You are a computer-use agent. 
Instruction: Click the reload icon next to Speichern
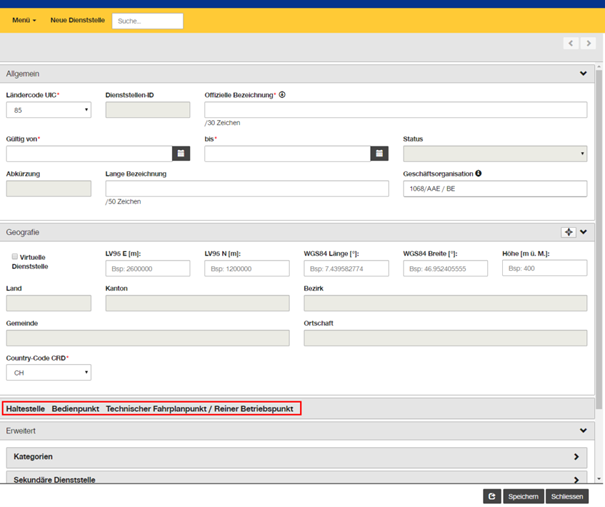[x=492, y=496]
